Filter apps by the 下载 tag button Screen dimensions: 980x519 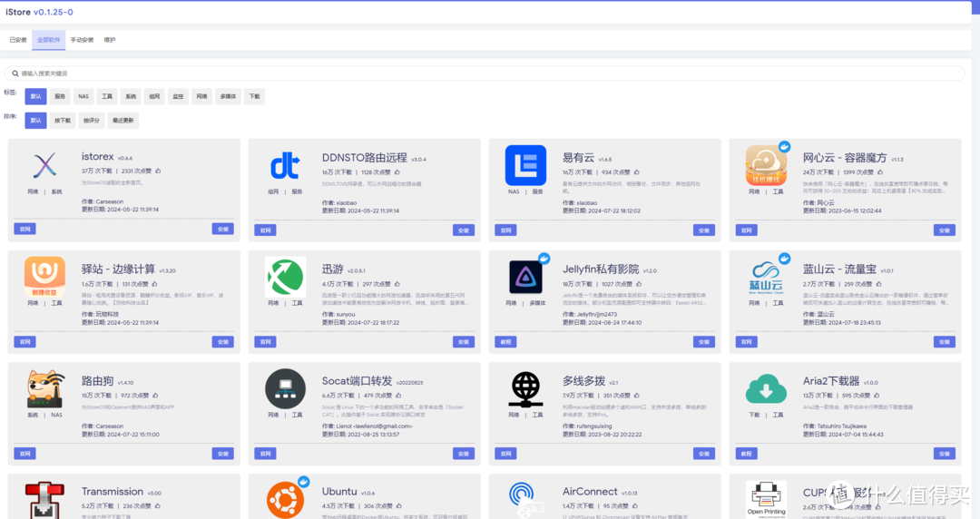(x=254, y=96)
